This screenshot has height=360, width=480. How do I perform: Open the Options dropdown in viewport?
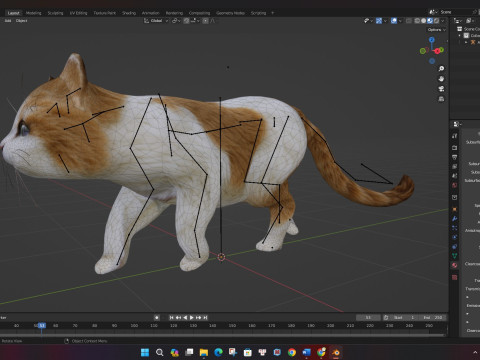pyautogui.click(x=437, y=30)
